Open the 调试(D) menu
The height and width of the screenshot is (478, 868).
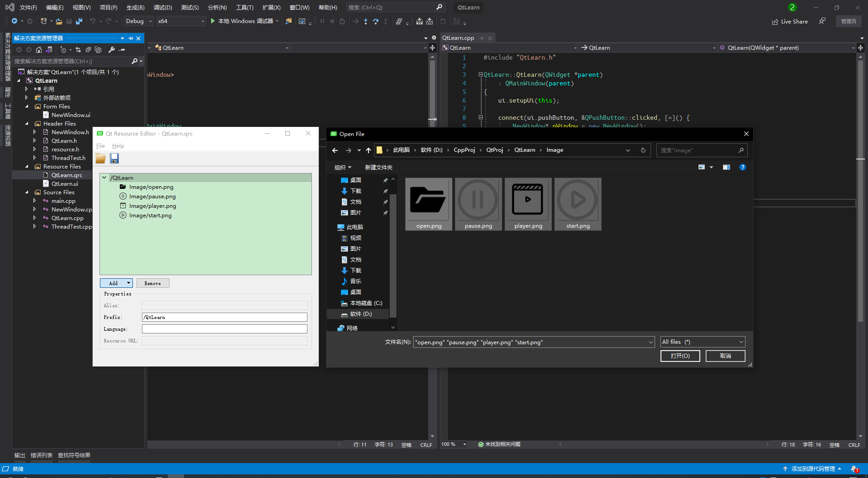click(163, 8)
